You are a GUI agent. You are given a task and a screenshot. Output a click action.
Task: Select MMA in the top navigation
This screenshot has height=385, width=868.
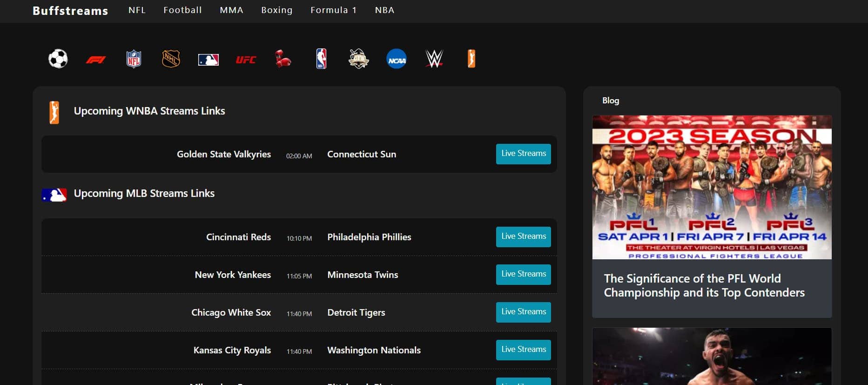click(x=231, y=10)
